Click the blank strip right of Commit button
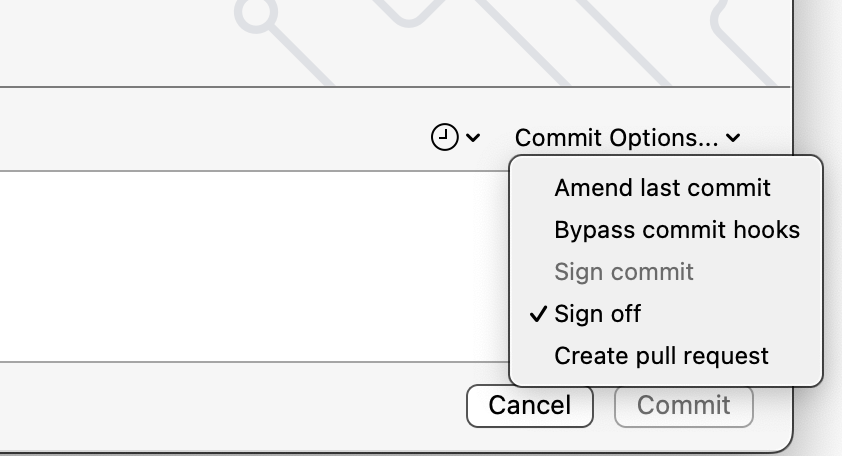 click(x=772, y=405)
